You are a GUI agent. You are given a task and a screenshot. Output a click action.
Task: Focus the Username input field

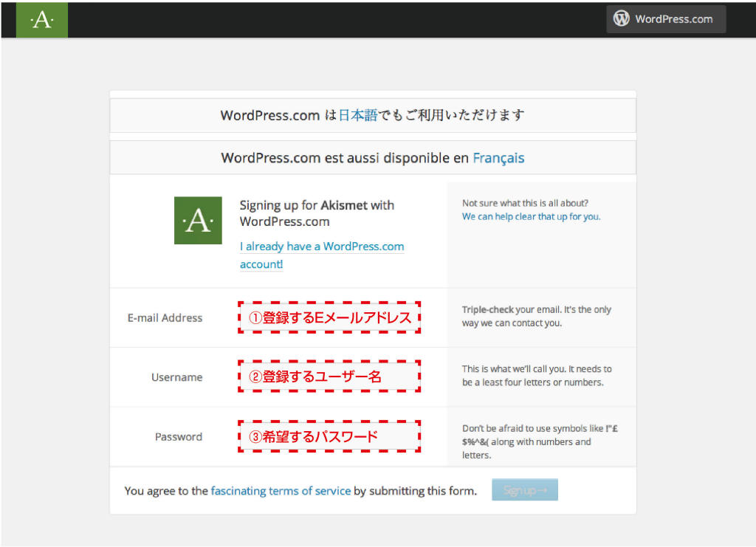coord(329,376)
